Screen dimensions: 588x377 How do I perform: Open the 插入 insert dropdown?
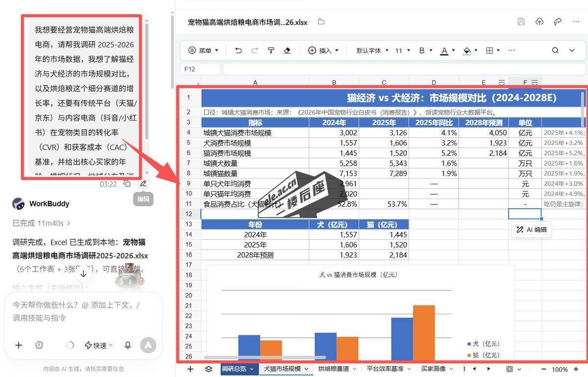pyautogui.click(x=324, y=50)
